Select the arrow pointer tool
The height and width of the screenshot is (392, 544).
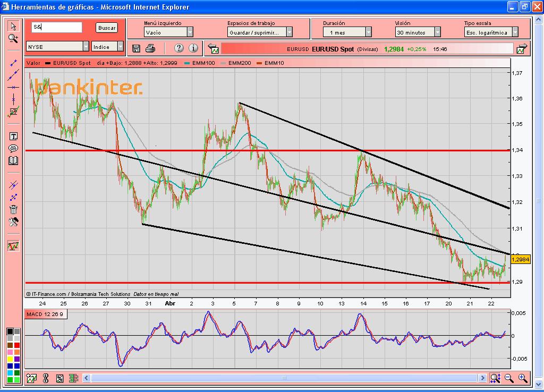click(13, 26)
